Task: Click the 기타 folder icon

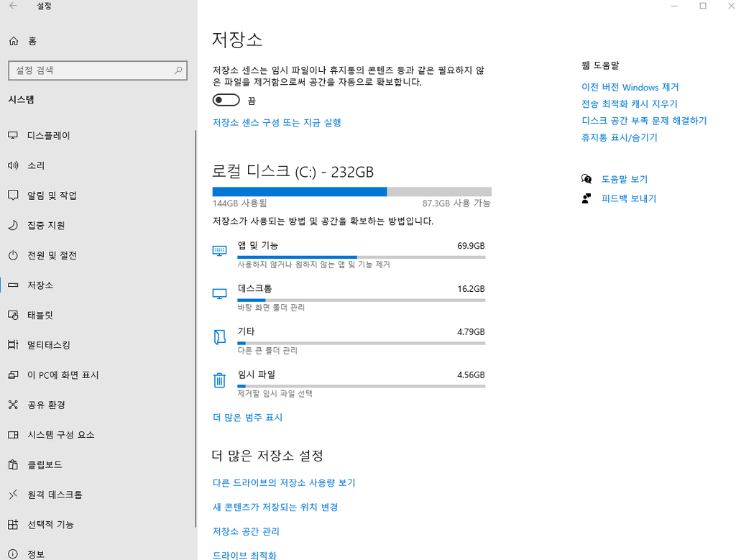Action: point(219,337)
